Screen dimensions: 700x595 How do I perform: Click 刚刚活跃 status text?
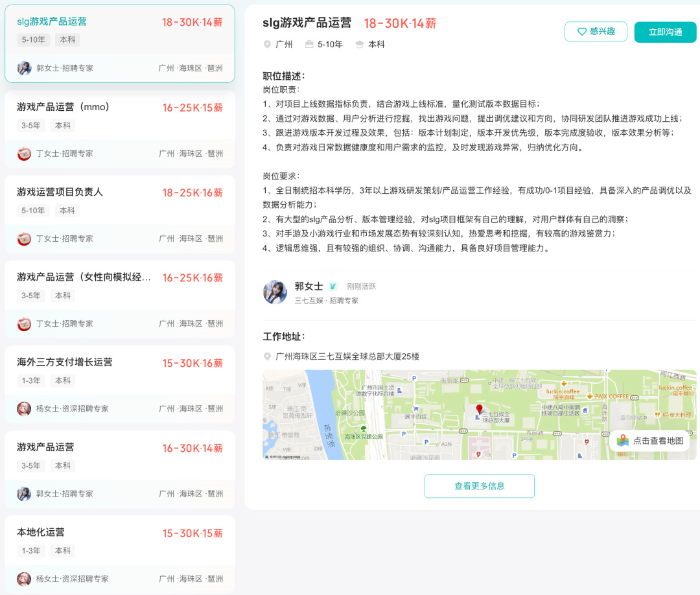pos(362,286)
